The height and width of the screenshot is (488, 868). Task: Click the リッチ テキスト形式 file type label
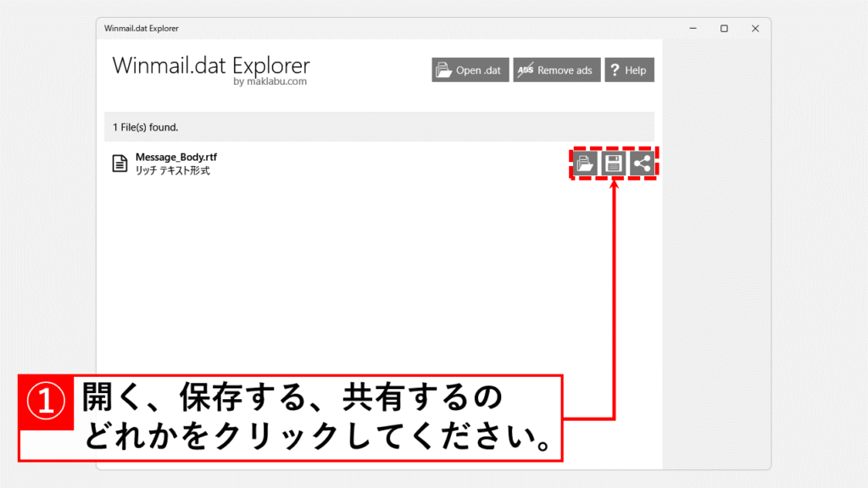pyautogui.click(x=172, y=170)
